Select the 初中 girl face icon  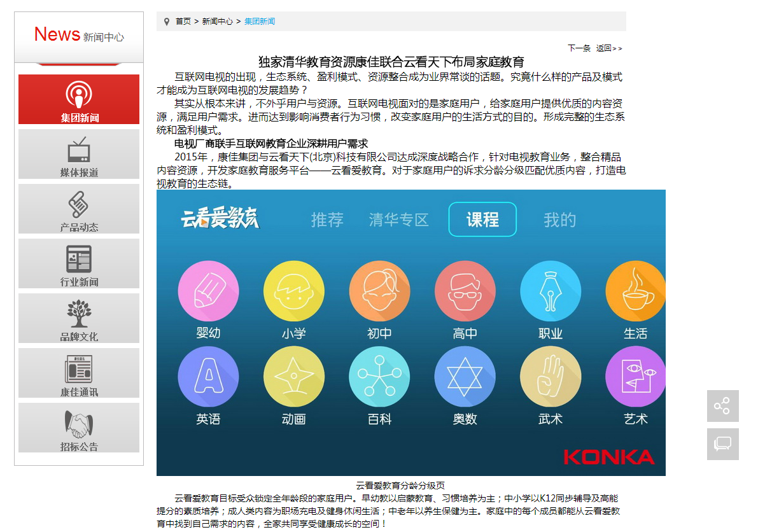point(379,291)
